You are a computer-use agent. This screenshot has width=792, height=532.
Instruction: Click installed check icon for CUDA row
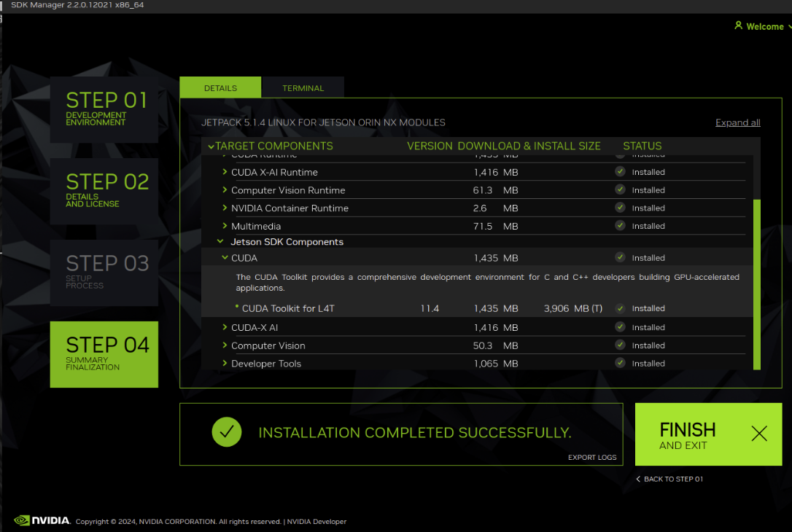[621, 257]
